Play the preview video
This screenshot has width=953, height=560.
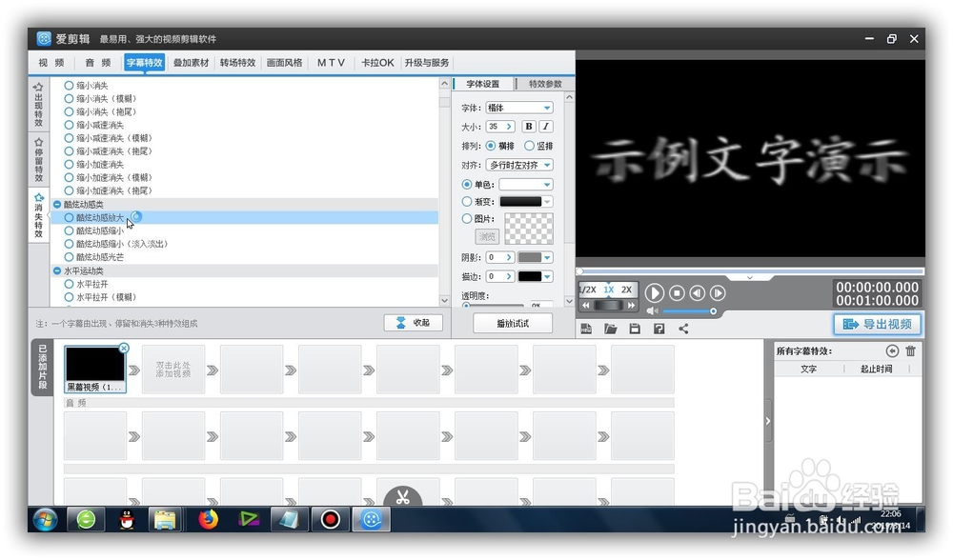tap(654, 293)
